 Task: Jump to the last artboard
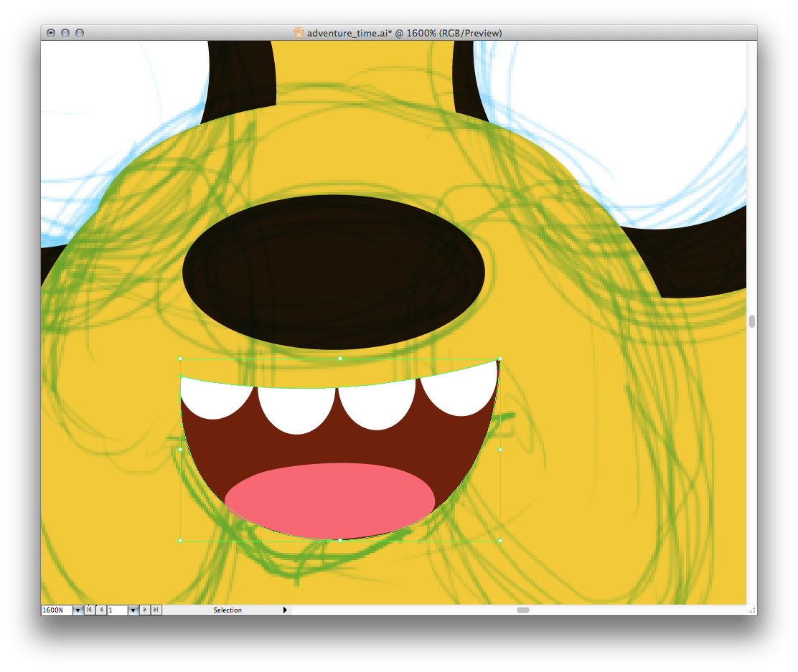pyautogui.click(x=156, y=610)
